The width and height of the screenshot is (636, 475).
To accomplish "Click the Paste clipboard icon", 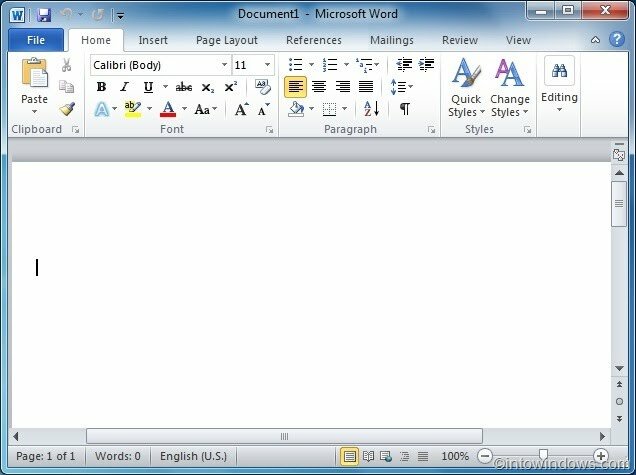I will coord(34,72).
